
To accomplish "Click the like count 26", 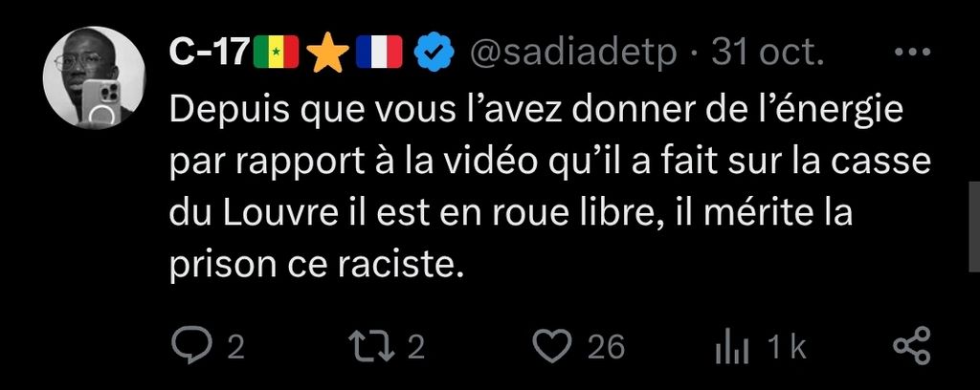I will click(x=606, y=348).
